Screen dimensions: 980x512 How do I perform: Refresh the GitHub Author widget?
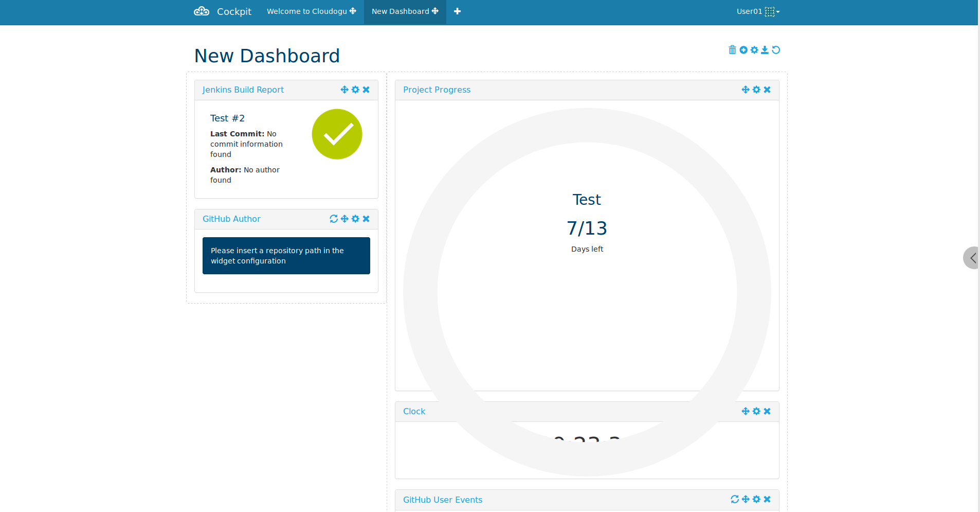tap(334, 219)
